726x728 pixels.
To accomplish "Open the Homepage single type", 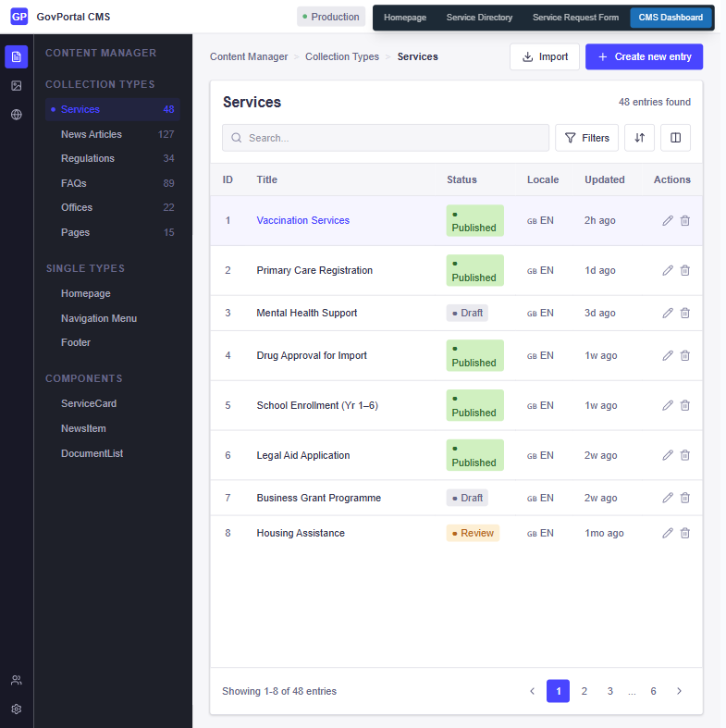I will 112,293.
